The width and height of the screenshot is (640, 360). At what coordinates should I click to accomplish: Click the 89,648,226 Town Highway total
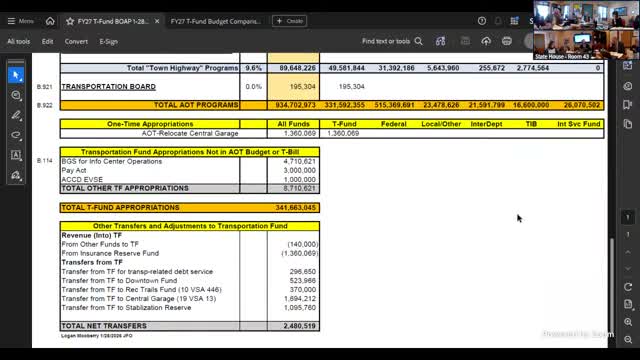point(297,68)
